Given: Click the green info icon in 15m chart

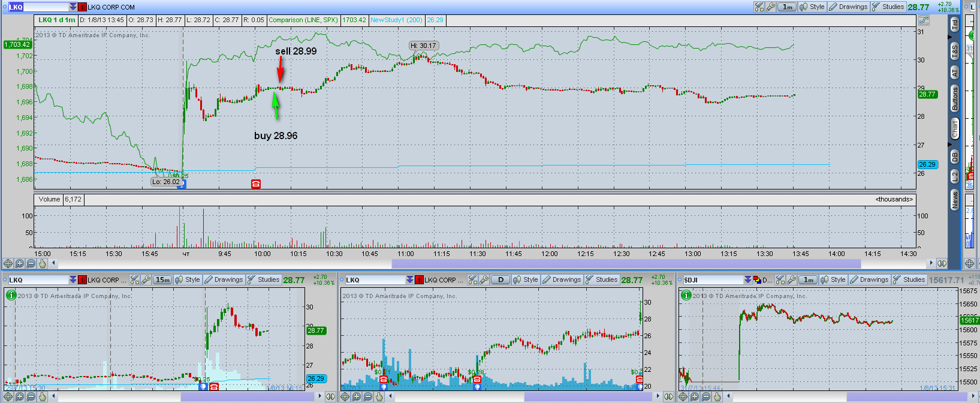Looking at the screenshot, I should (x=11, y=295).
